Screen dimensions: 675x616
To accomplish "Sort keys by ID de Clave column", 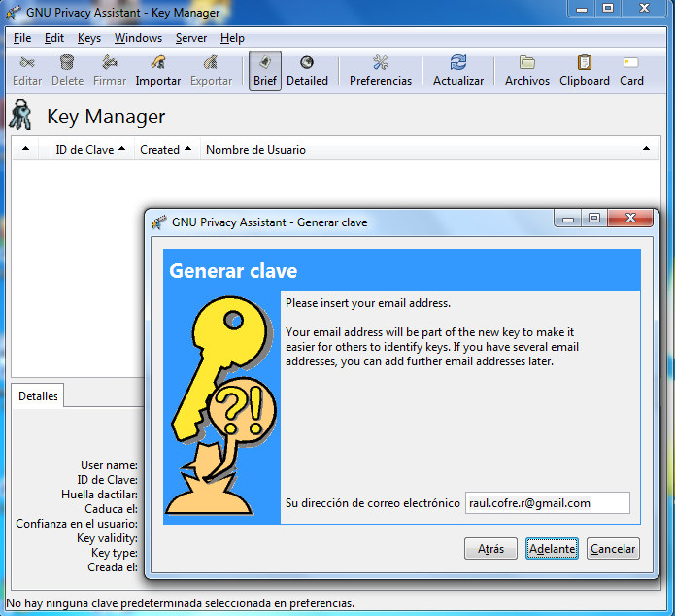I will (91, 149).
